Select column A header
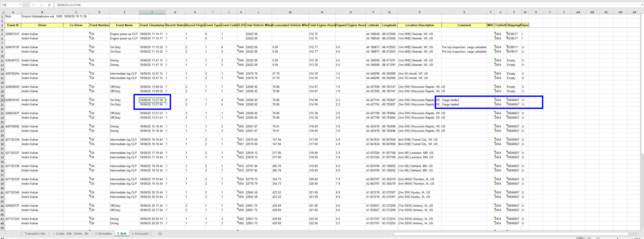 [13, 12]
